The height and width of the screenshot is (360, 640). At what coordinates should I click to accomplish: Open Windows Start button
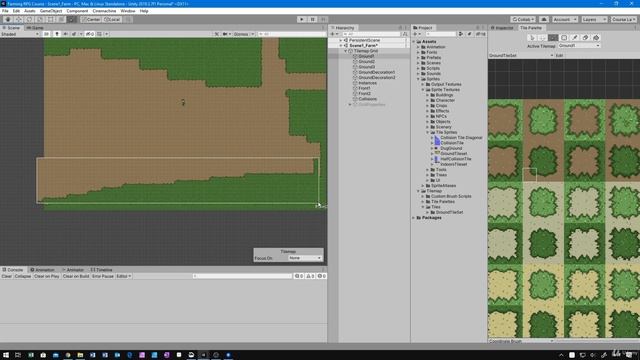6,355
